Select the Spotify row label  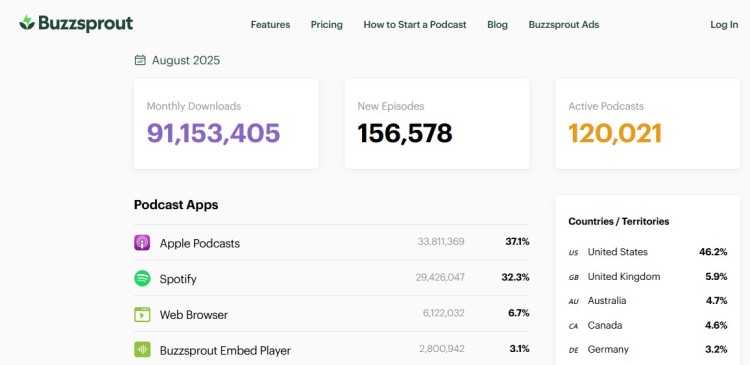coord(178,279)
